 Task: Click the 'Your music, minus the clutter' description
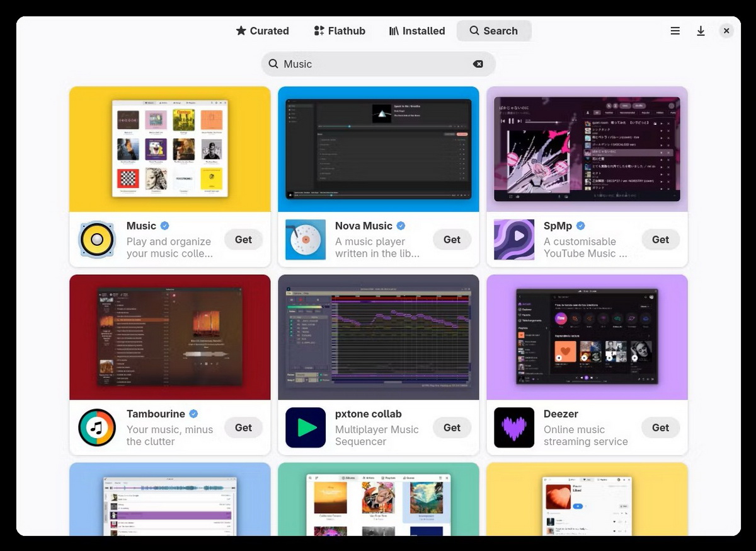pyautogui.click(x=169, y=436)
